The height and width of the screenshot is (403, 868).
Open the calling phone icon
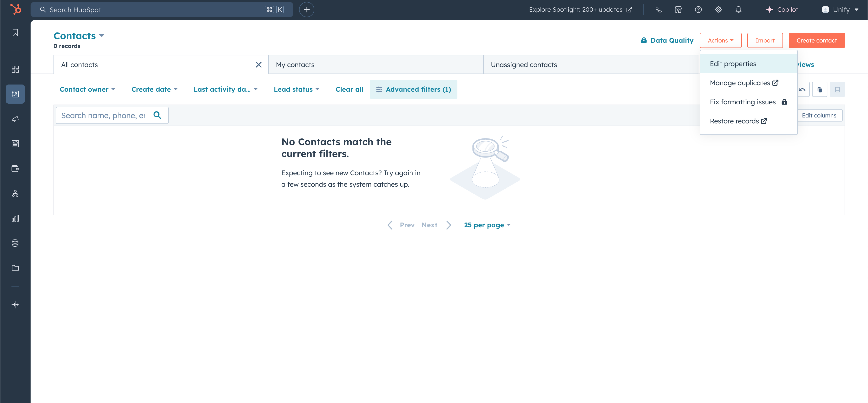[x=659, y=10]
